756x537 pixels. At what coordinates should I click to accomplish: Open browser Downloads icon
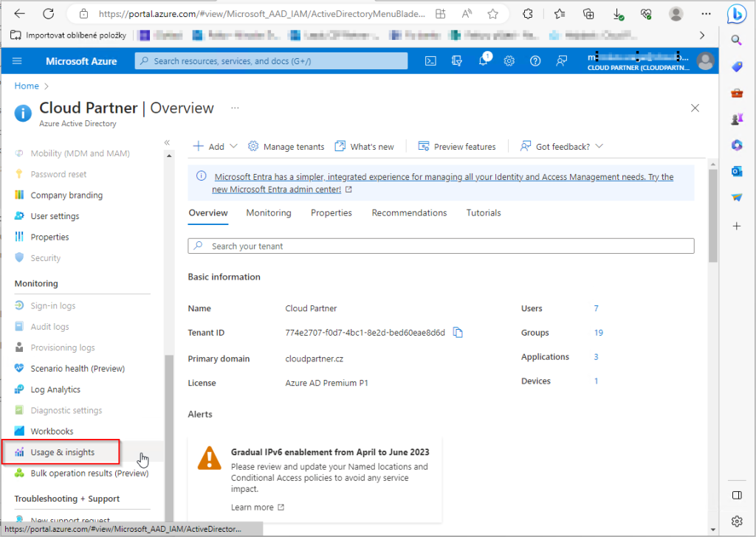(618, 15)
